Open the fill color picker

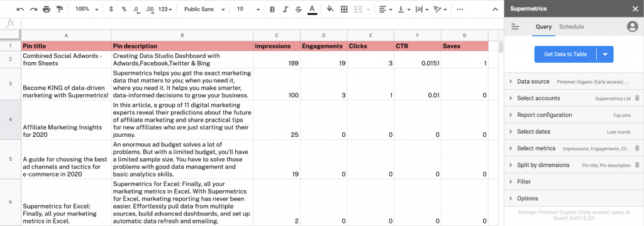tap(330, 9)
